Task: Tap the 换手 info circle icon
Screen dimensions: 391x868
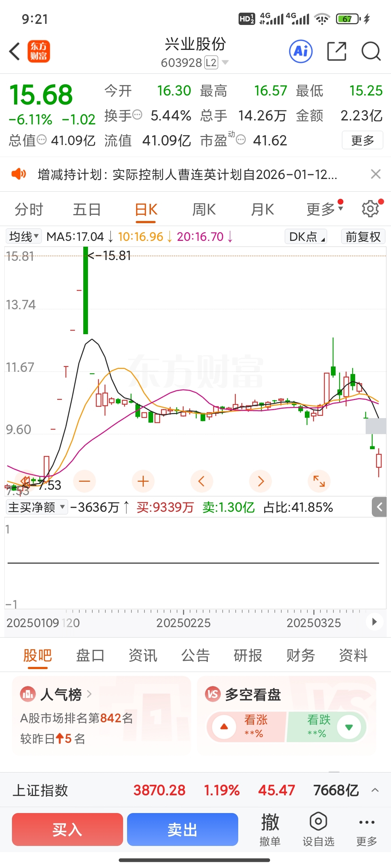Action: pos(137,115)
